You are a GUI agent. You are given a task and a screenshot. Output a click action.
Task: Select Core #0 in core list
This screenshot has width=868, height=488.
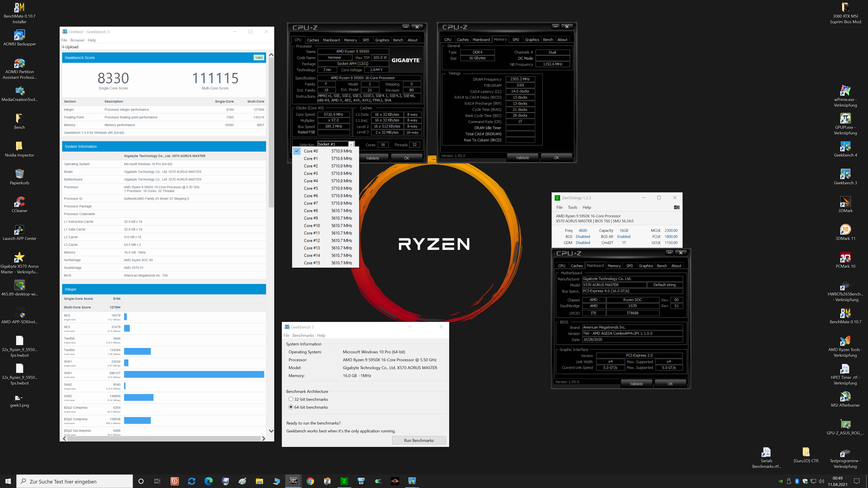tap(325, 151)
